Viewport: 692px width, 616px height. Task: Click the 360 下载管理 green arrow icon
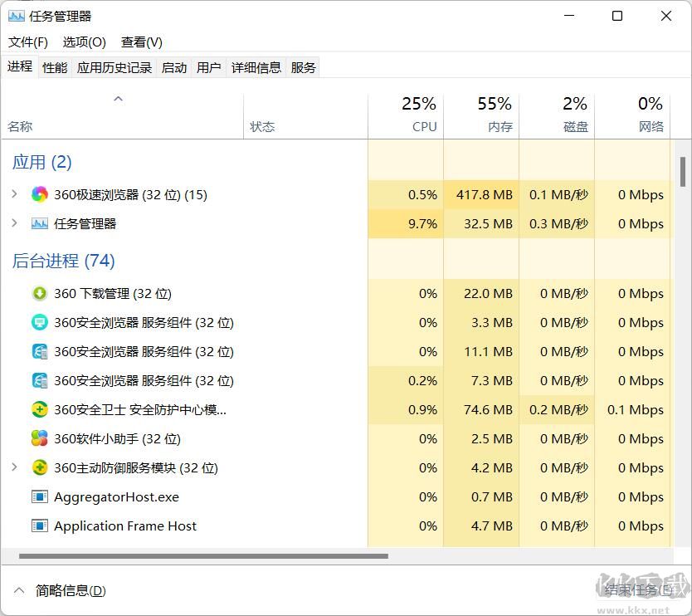coord(39,293)
